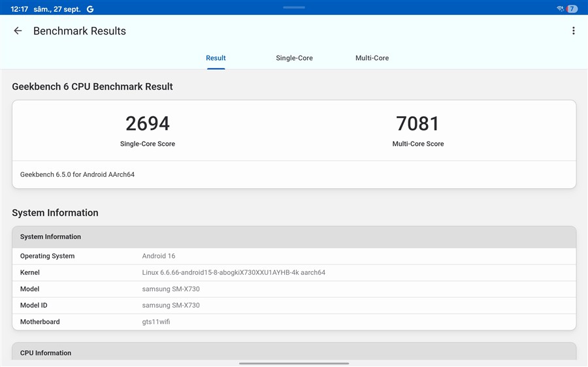Tap the Geekbench 6.5.0 version text
Screen dimensions: 588x367
click(77, 174)
